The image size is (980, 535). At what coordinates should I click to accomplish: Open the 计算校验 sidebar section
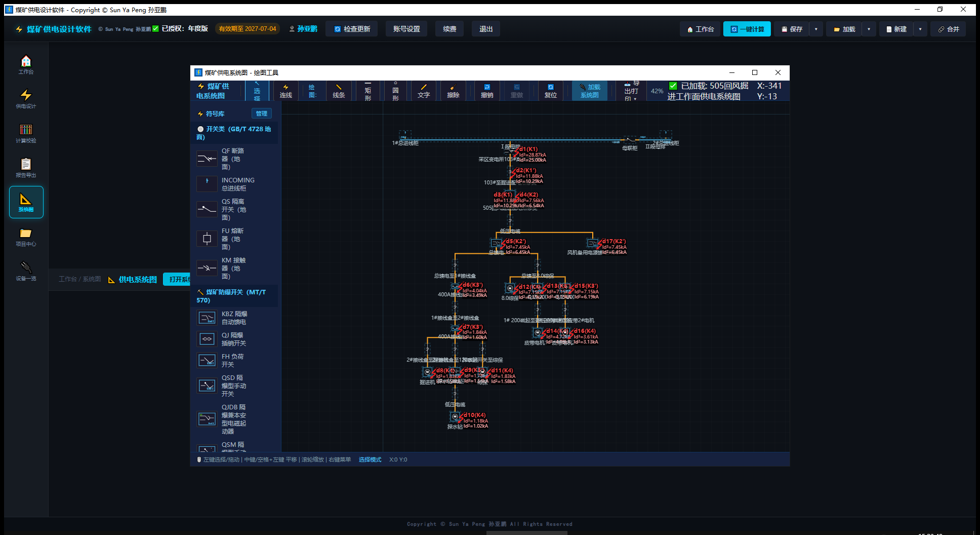coord(26,133)
